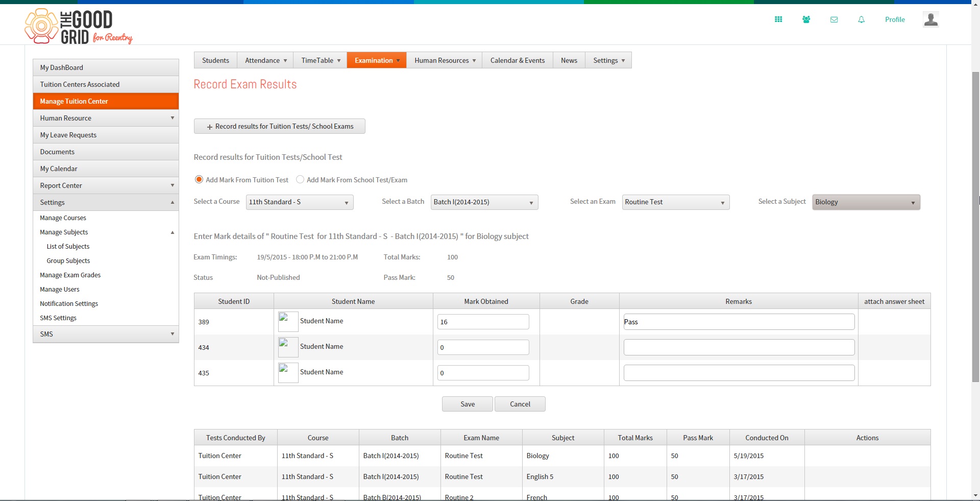The width and height of the screenshot is (980, 501).
Task: Click the vertical page scrollbar
Action: click(975, 227)
